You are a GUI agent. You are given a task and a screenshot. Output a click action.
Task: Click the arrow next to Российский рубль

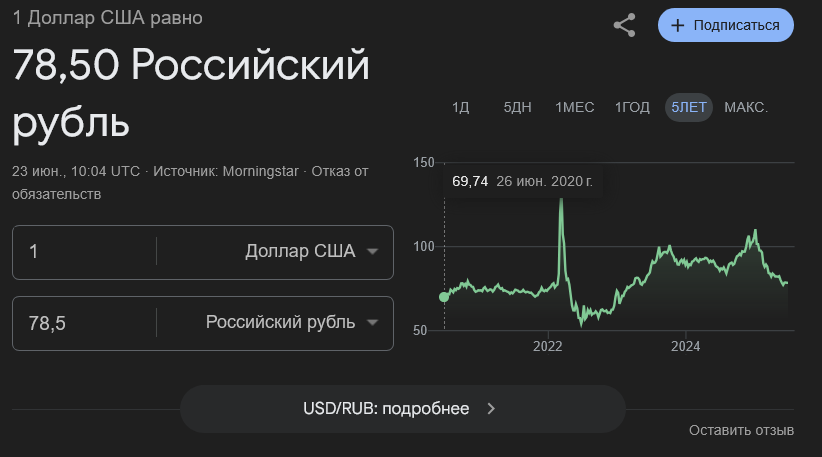372,322
